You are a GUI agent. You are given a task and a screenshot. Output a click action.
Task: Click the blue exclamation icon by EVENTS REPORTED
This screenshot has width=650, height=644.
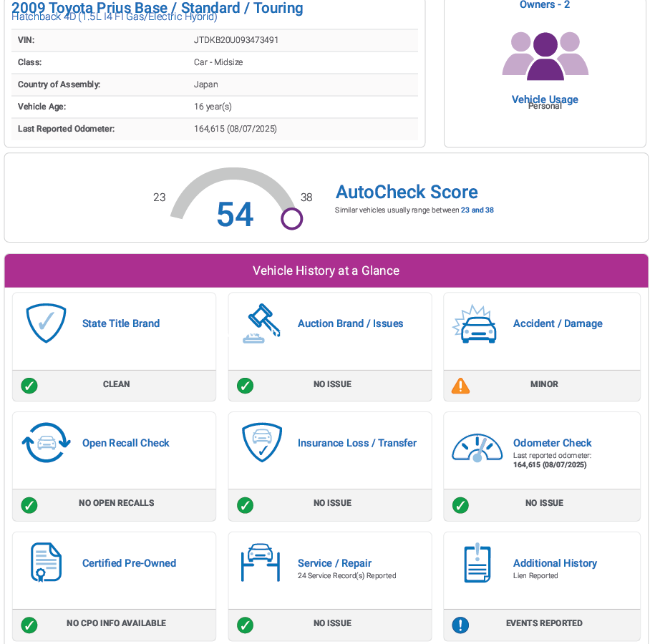pyautogui.click(x=460, y=625)
